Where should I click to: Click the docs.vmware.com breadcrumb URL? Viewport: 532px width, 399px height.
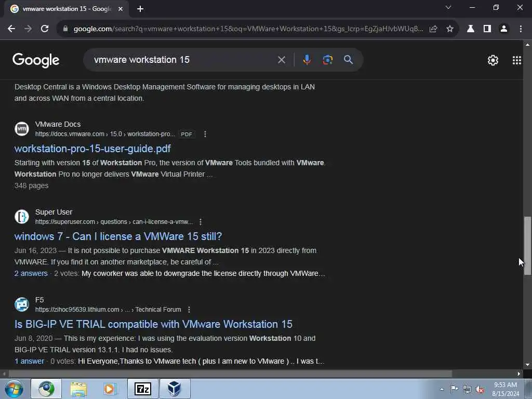point(105,134)
